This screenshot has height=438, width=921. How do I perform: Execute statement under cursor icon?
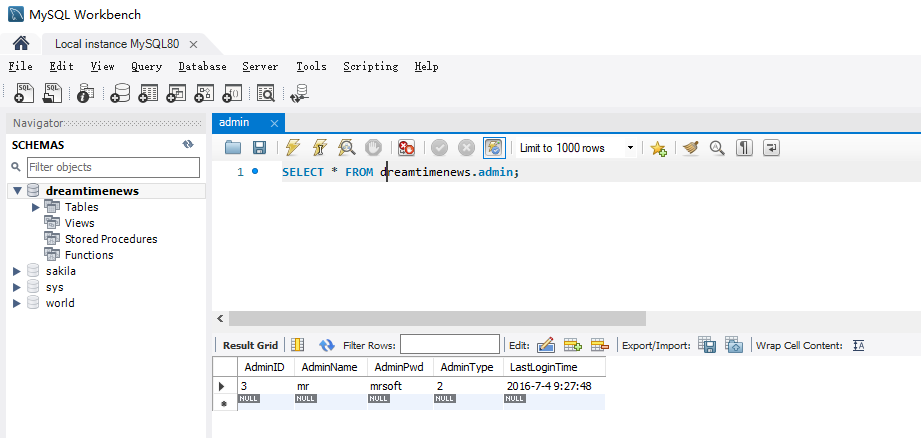pyautogui.click(x=320, y=148)
